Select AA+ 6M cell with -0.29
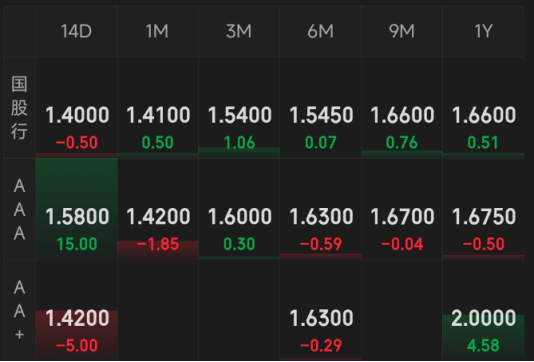The image size is (534, 362). tap(320, 310)
